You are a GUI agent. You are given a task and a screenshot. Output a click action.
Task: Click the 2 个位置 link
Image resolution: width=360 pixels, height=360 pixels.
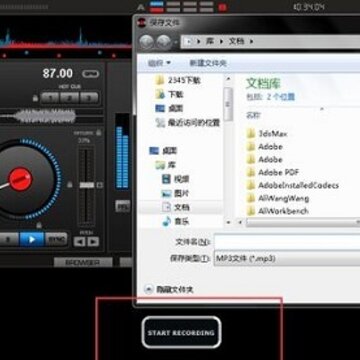click(280, 97)
